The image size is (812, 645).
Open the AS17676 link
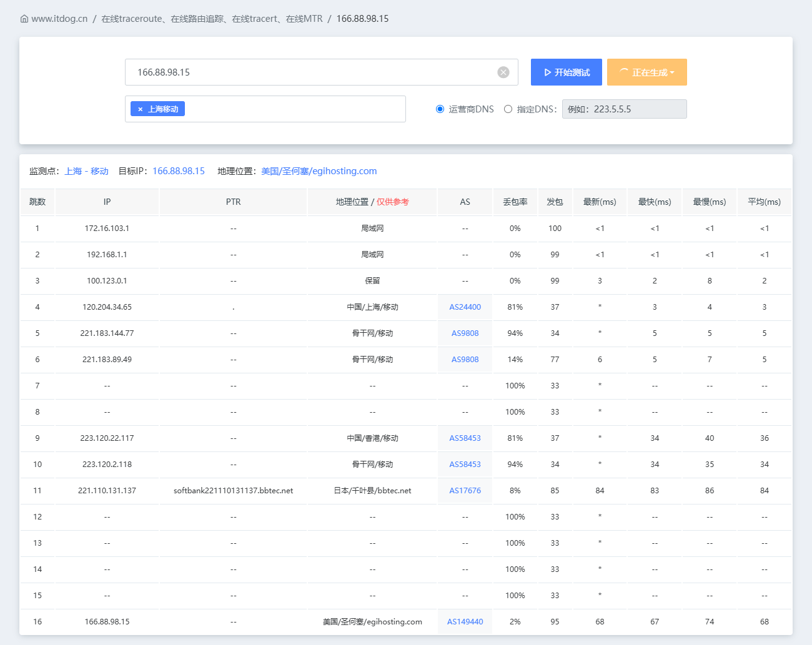465,491
